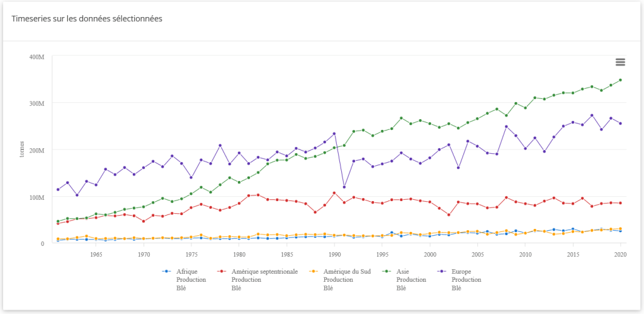This screenshot has height=314, width=644.
Task: Click the red Amérique septentrionale legend marker
Action: click(222, 271)
